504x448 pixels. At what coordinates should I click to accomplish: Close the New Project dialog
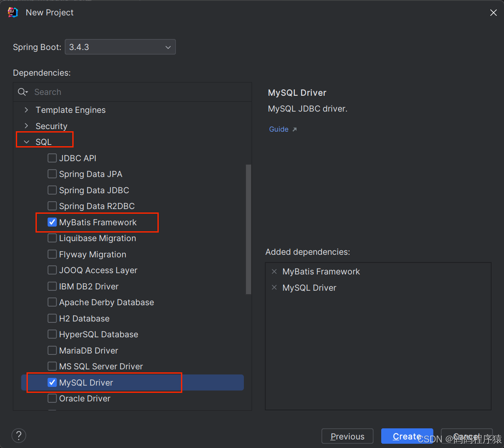point(493,12)
